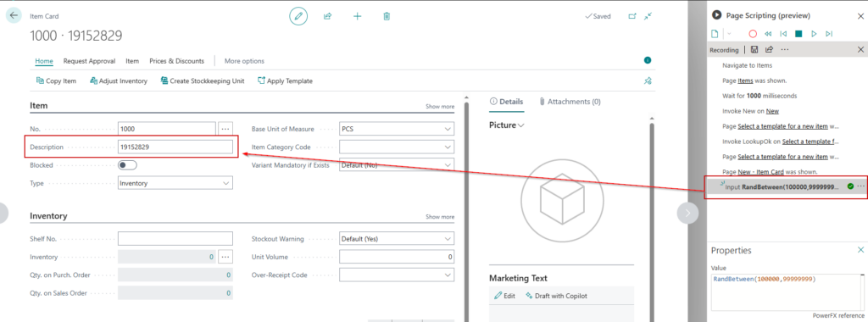The height and width of the screenshot is (322, 868).
Task: Toggle the Blocked switch
Action: coord(127,165)
